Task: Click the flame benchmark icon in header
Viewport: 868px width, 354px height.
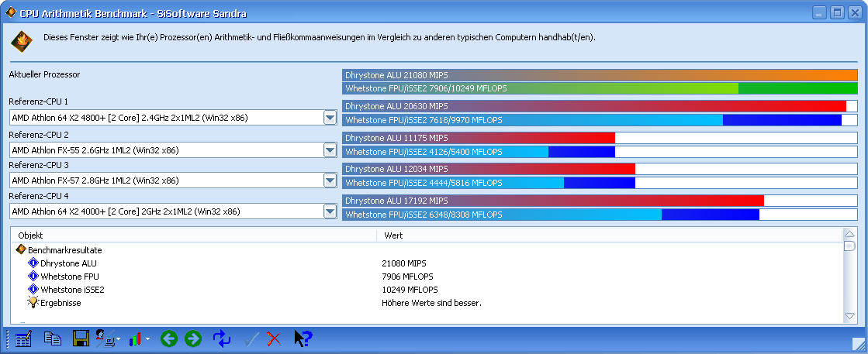Action: tap(22, 42)
